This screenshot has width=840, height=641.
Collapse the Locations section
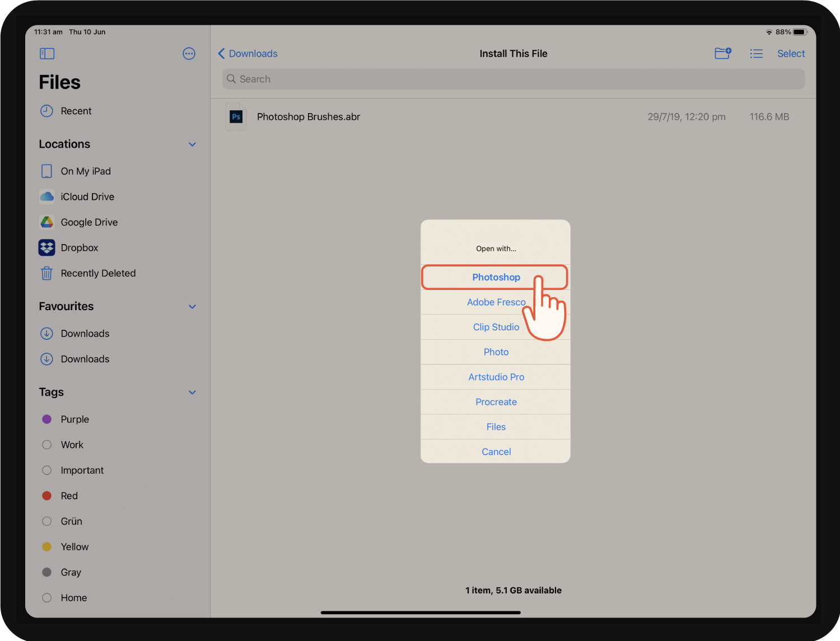pyautogui.click(x=193, y=144)
